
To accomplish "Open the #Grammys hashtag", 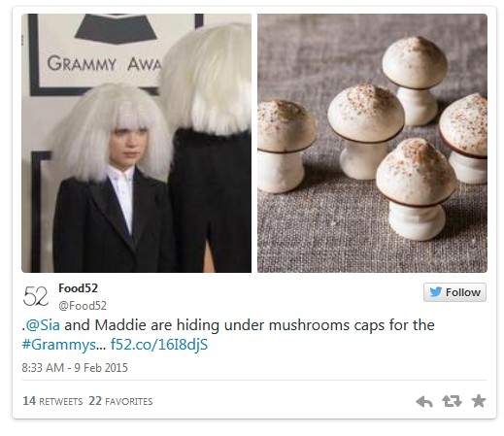I will (63, 345).
